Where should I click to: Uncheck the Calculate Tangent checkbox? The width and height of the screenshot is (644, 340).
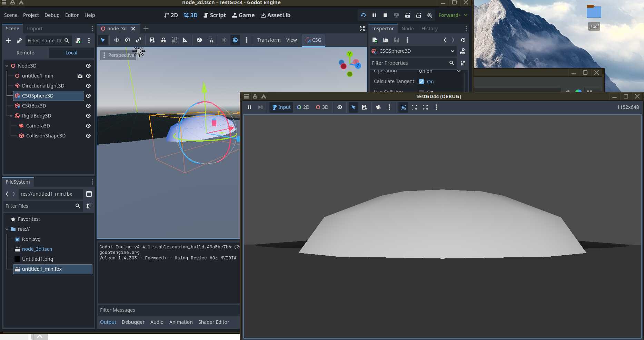click(x=422, y=82)
